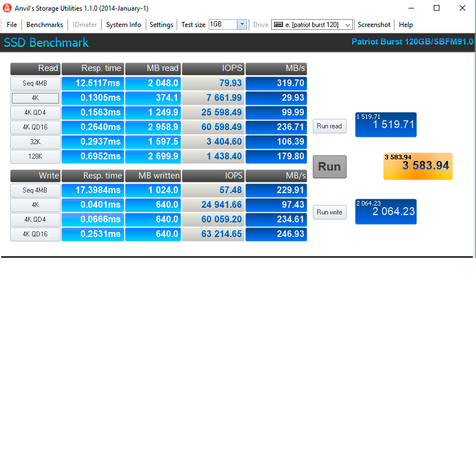This screenshot has width=476, height=474.
Task: Click the Write 4K QD4 test button
Action: 35,219
